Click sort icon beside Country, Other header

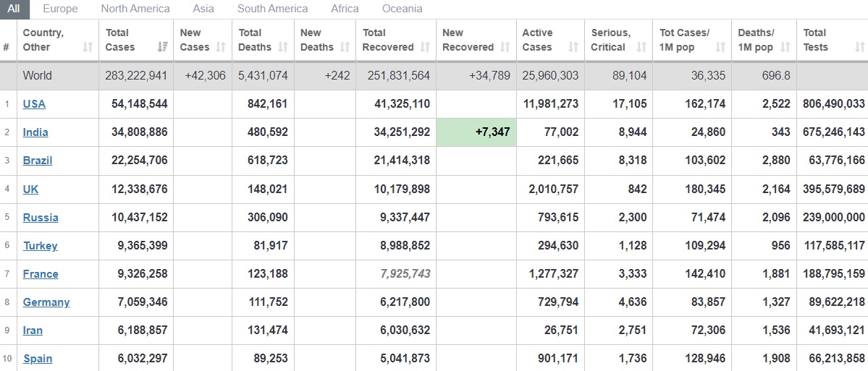[x=88, y=48]
